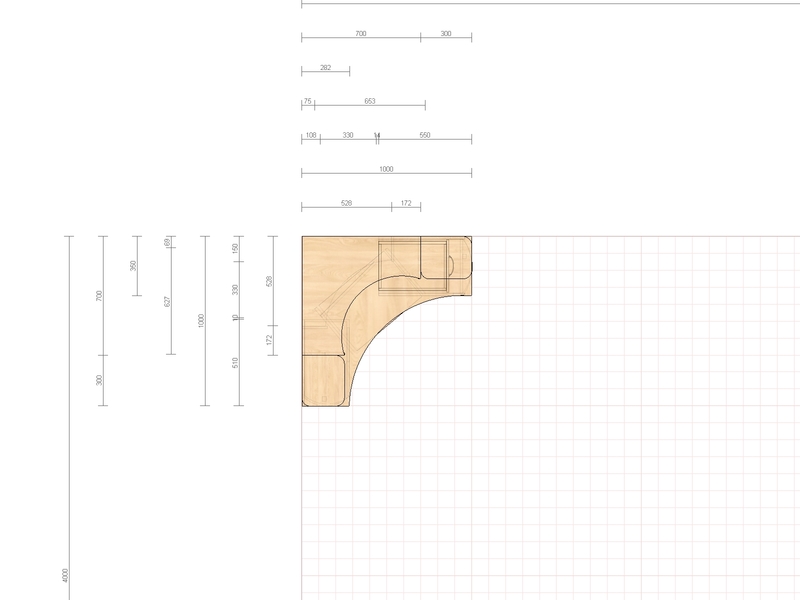Viewport: 800px width, 600px height.
Task: Click the horizontal 172 dimension label
Action: (406, 203)
